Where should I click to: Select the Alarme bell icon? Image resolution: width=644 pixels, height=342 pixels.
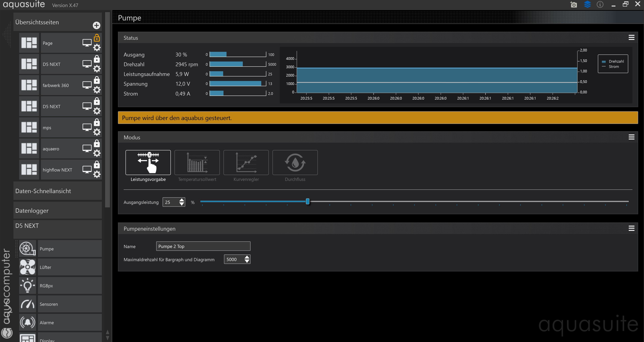point(28,323)
